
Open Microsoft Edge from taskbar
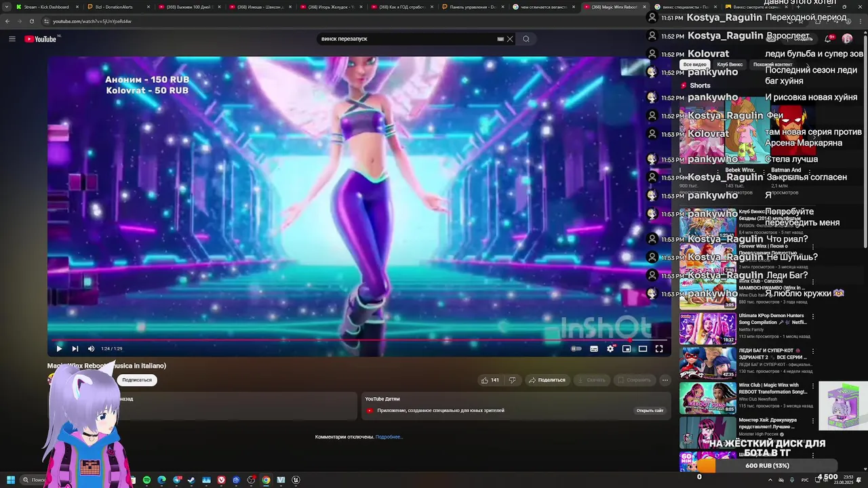[161, 480]
